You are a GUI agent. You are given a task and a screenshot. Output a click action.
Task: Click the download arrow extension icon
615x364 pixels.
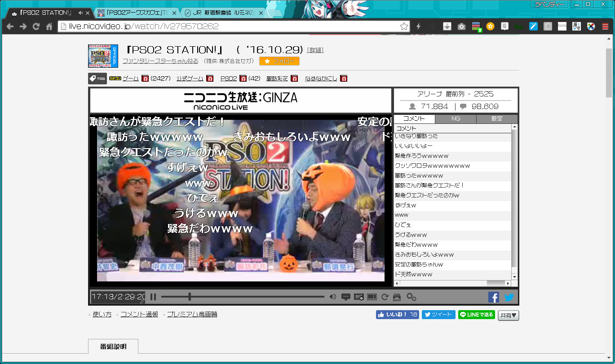pyautogui.click(x=447, y=26)
